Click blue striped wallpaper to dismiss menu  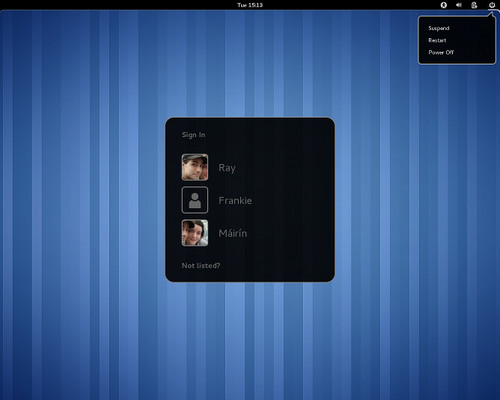83,200
